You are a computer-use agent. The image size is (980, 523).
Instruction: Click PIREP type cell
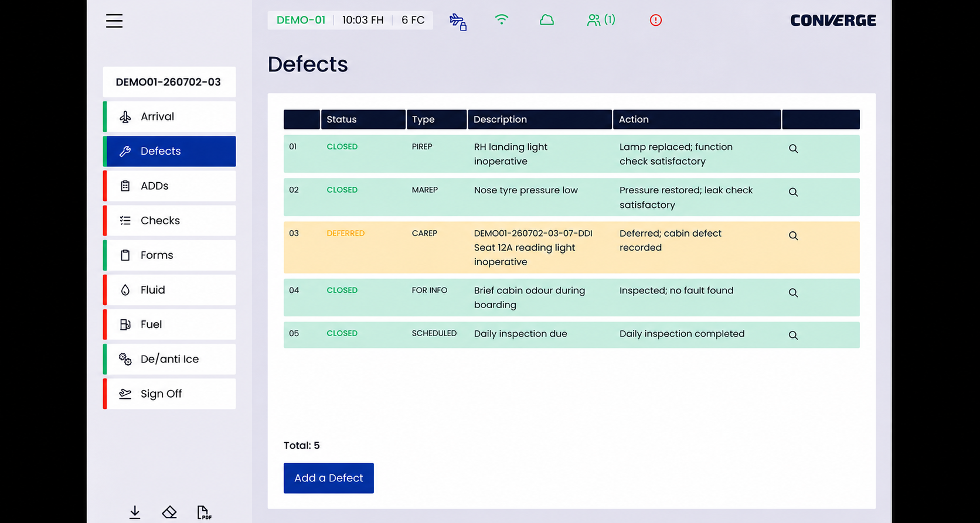[422, 146]
